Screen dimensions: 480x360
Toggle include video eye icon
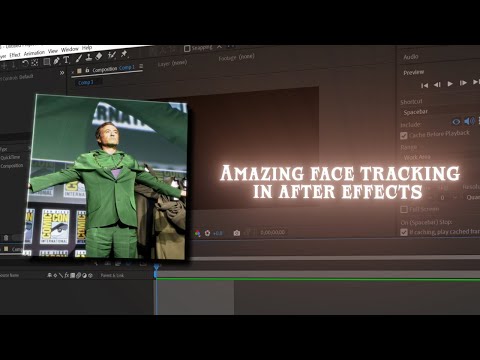[456, 122]
